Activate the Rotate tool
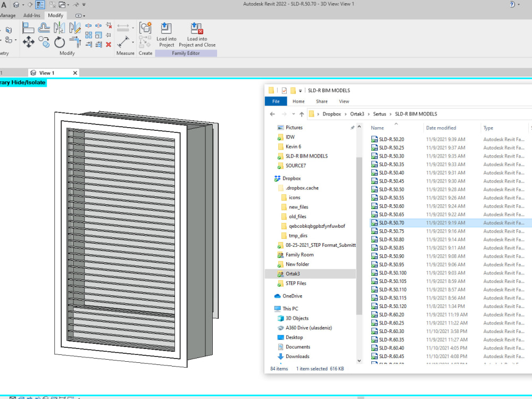This screenshot has width=532, height=399. (60, 42)
